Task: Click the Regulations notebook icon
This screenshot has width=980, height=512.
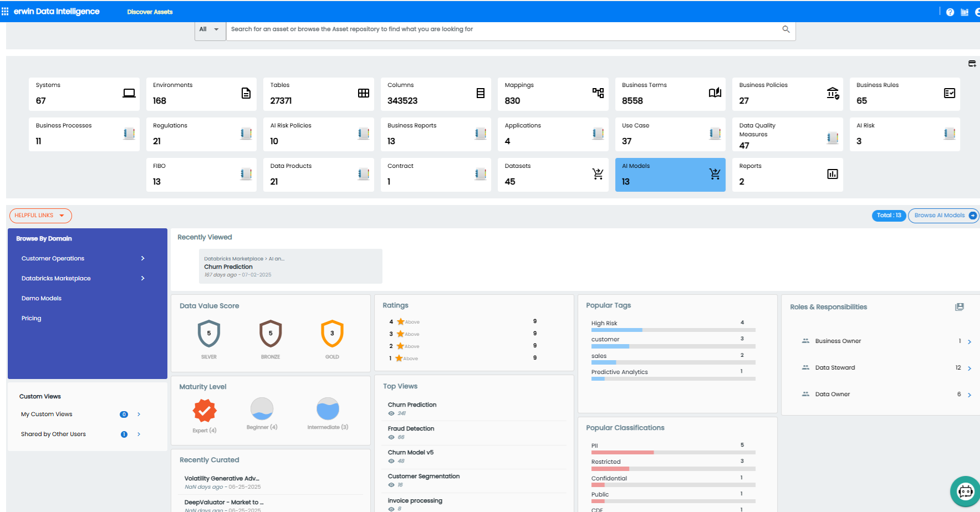Action: 246,134
